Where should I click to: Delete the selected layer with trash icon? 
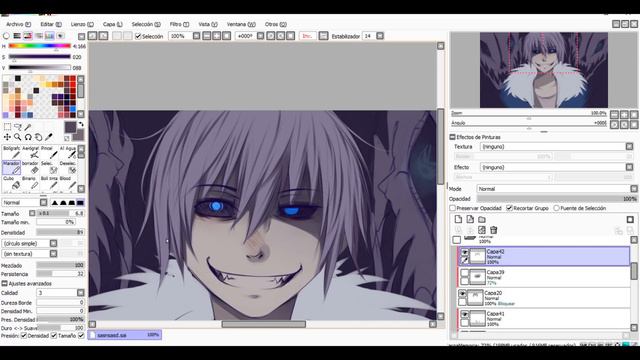pos(493,230)
